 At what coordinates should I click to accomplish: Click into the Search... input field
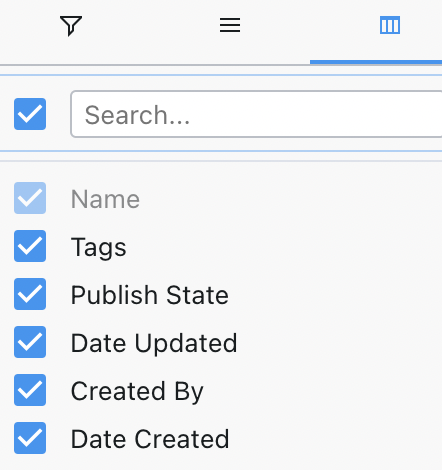coord(256,114)
